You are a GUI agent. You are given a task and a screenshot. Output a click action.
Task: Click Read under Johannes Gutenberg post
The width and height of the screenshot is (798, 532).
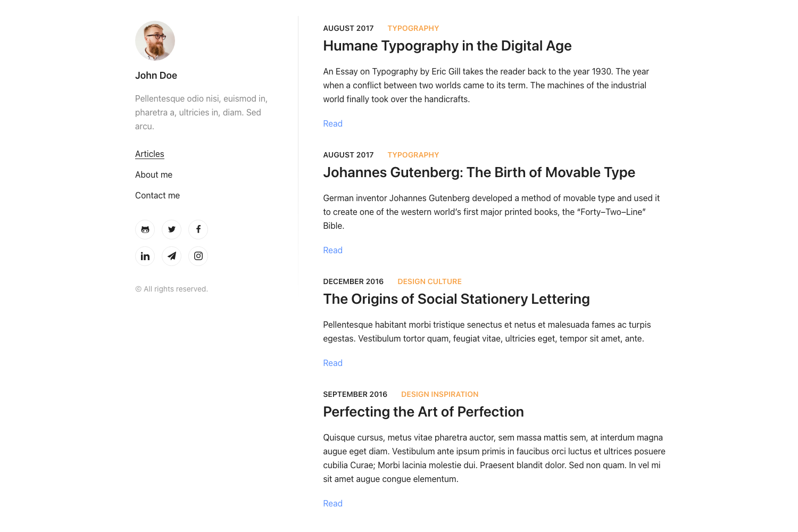pyautogui.click(x=332, y=251)
